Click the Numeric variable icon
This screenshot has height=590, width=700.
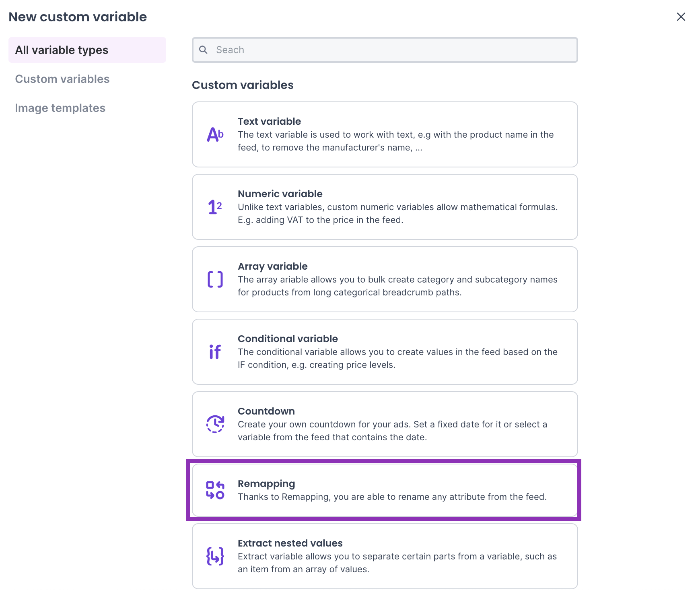coord(215,207)
